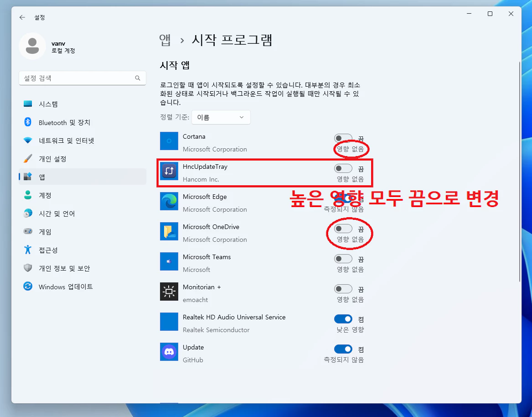Open 시스템 settings category
The height and width of the screenshot is (417, 532).
[x=83, y=104]
